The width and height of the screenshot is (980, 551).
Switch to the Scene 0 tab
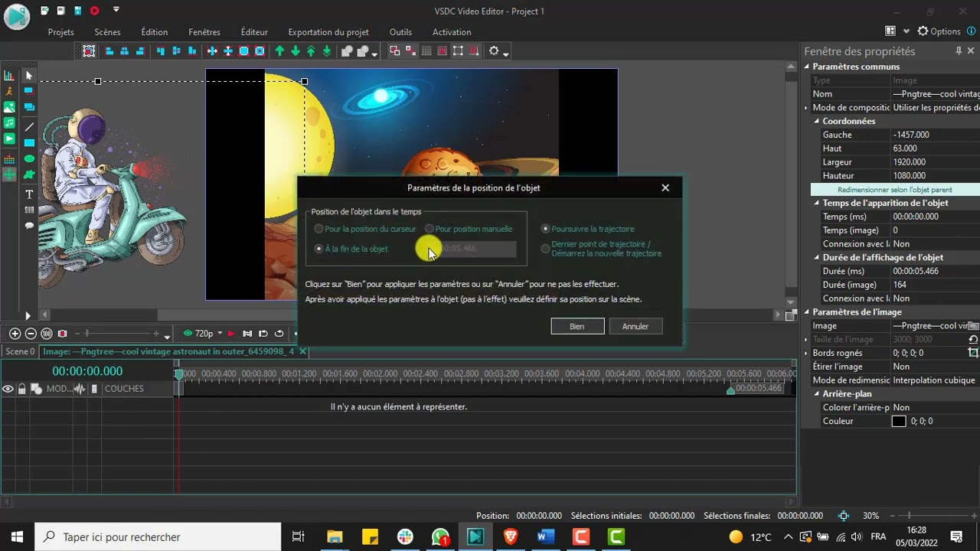click(x=20, y=351)
